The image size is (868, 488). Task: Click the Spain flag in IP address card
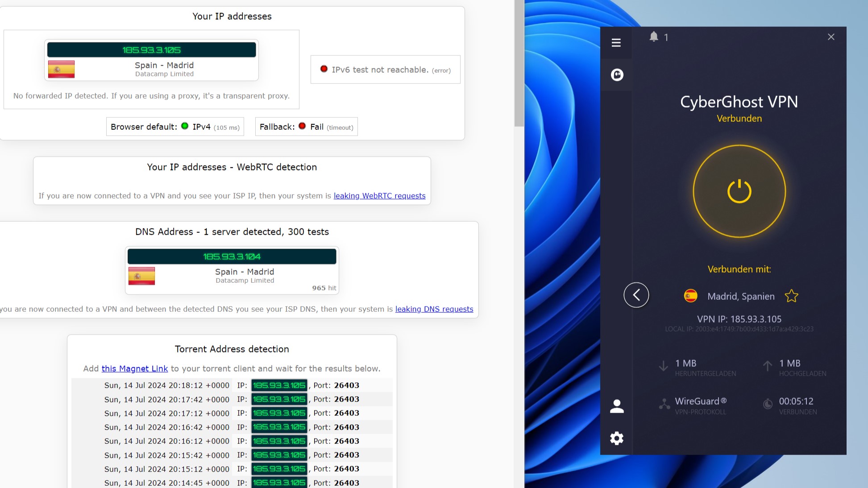61,69
